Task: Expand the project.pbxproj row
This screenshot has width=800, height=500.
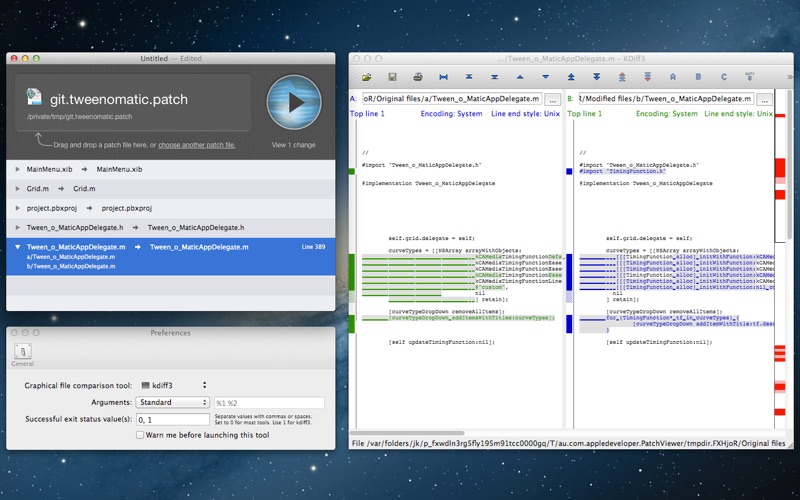Action: (x=17, y=208)
